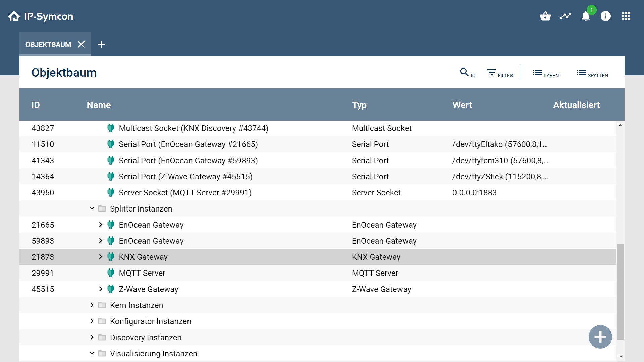The height and width of the screenshot is (362, 644).
Task: Click ID cell '45515'
Action: (43, 289)
